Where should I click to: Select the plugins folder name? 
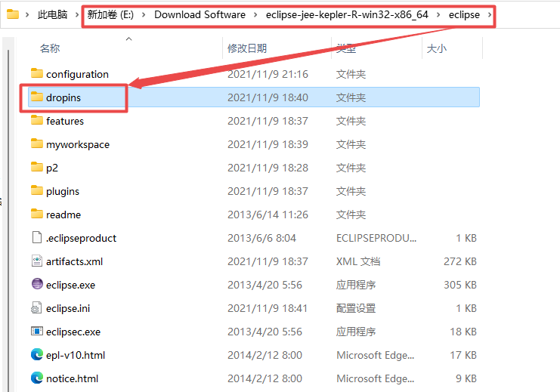63,191
